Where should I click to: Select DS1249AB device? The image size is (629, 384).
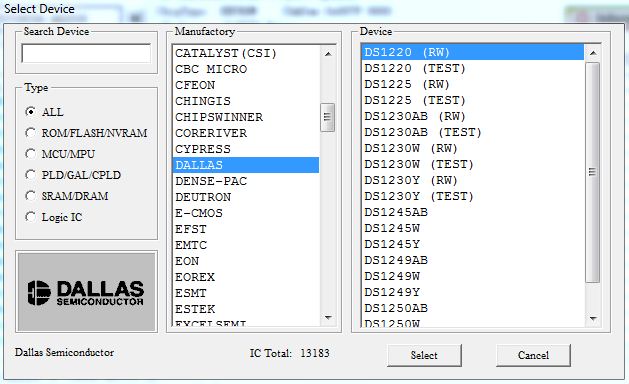pyautogui.click(x=473, y=260)
